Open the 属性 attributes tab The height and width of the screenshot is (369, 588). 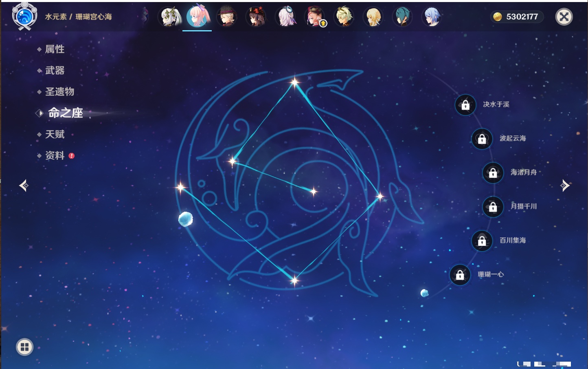(55, 49)
